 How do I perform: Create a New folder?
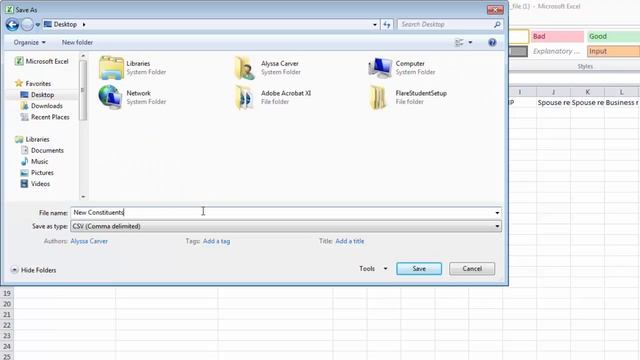[77, 42]
